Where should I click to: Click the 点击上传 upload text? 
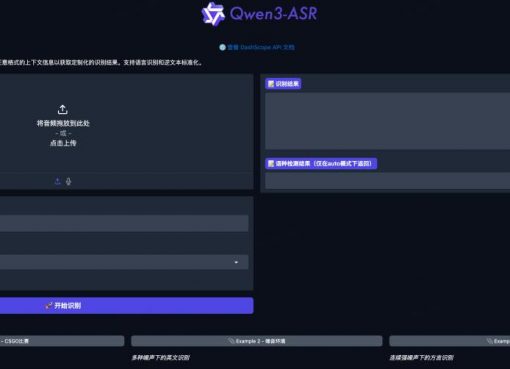[63, 143]
